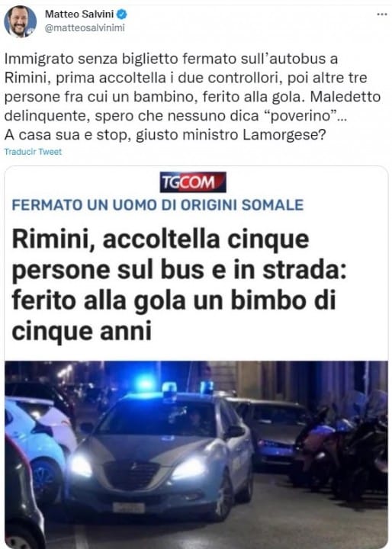This screenshot has height=549, width=392.
Task: Click the TGCOM logo in the card
Action: [193, 182]
